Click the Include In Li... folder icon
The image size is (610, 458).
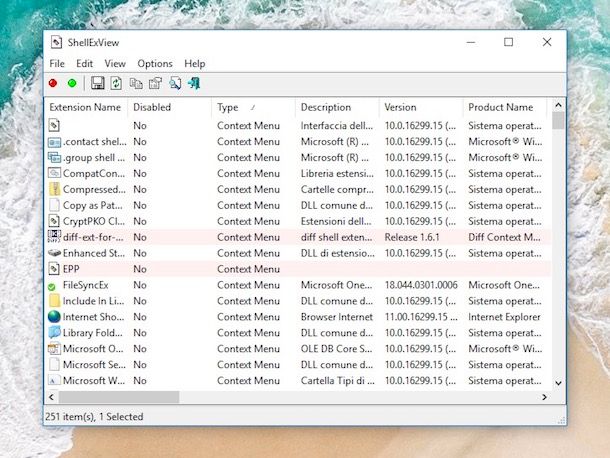(54, 301)
